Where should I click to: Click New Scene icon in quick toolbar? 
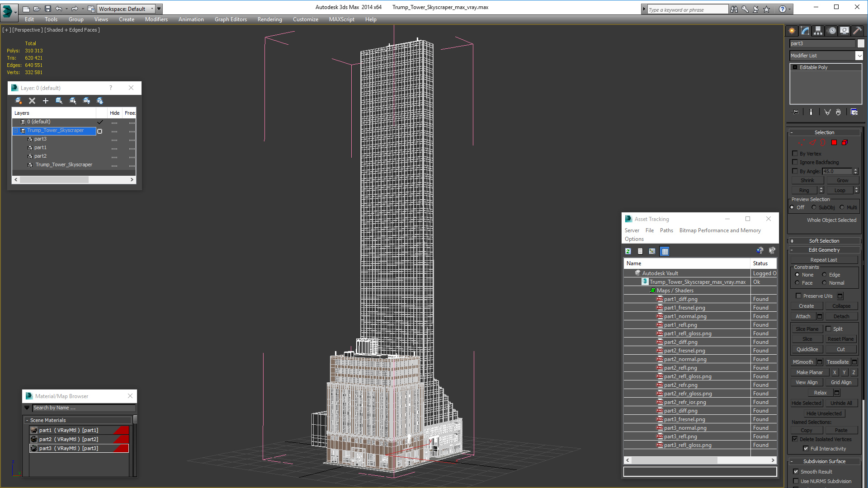tap(26, 9)
